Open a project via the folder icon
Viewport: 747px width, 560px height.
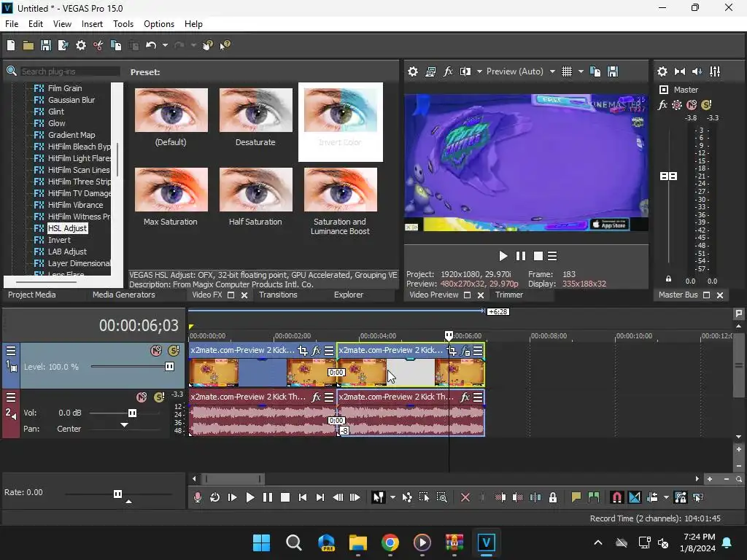tap(28, 45)
